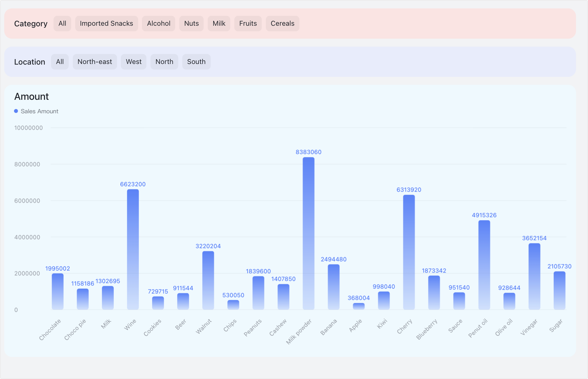
Task: Select the Banana bar
Action: pos(333,287)
